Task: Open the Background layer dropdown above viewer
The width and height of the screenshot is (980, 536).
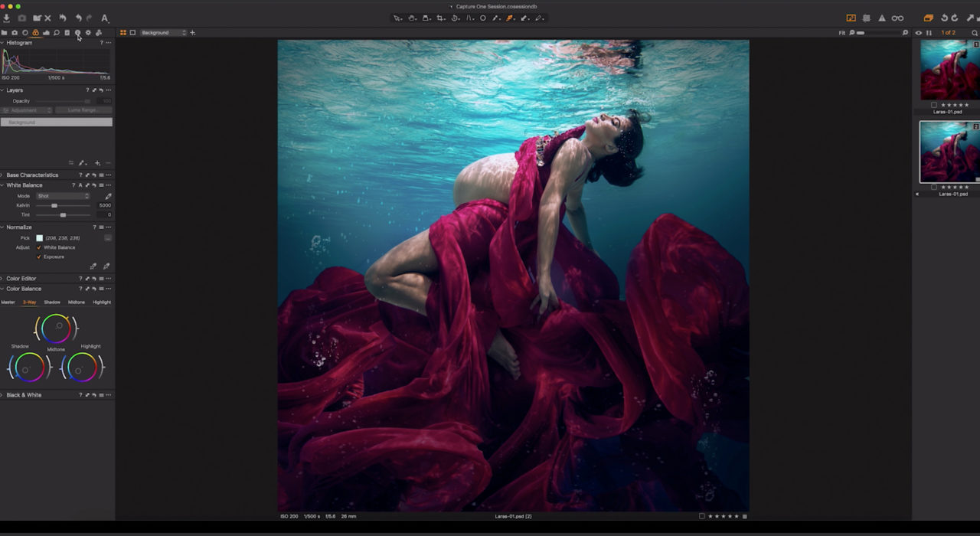Action: coord(163,33)
